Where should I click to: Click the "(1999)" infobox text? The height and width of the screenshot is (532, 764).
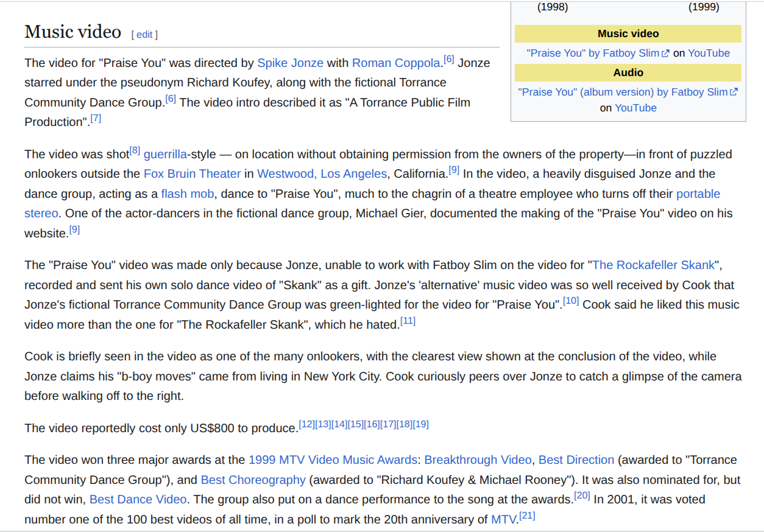coord(704,7)
